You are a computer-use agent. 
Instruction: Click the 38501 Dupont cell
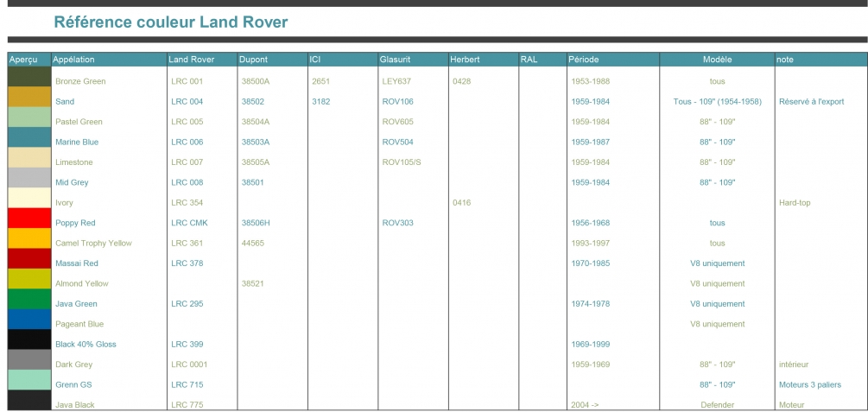click(253, 183)
